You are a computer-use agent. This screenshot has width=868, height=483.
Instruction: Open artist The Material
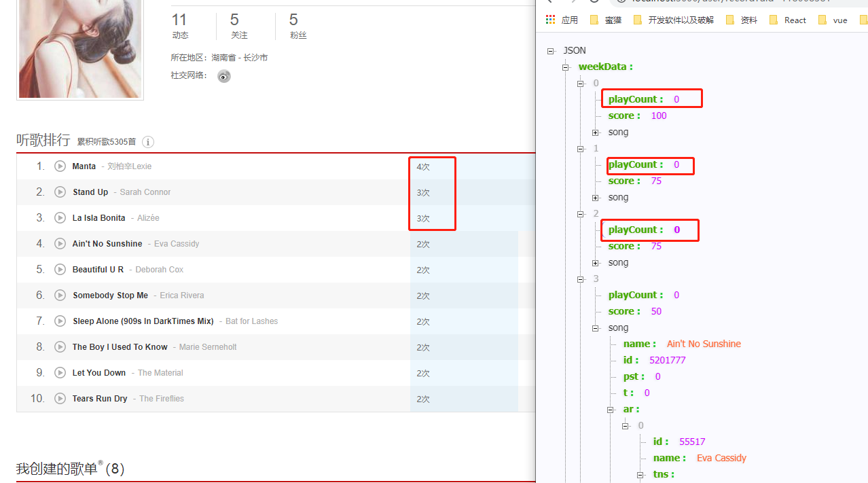coord(160,373)
